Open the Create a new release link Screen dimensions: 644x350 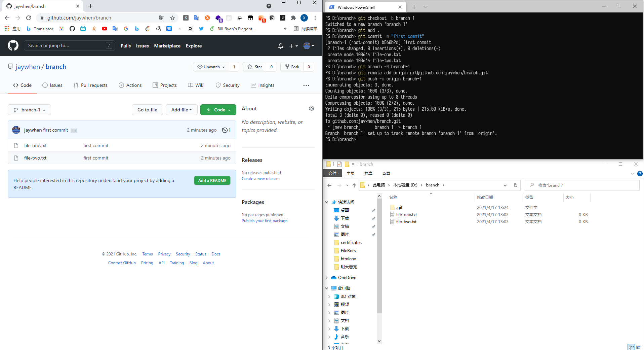(260, 179)
